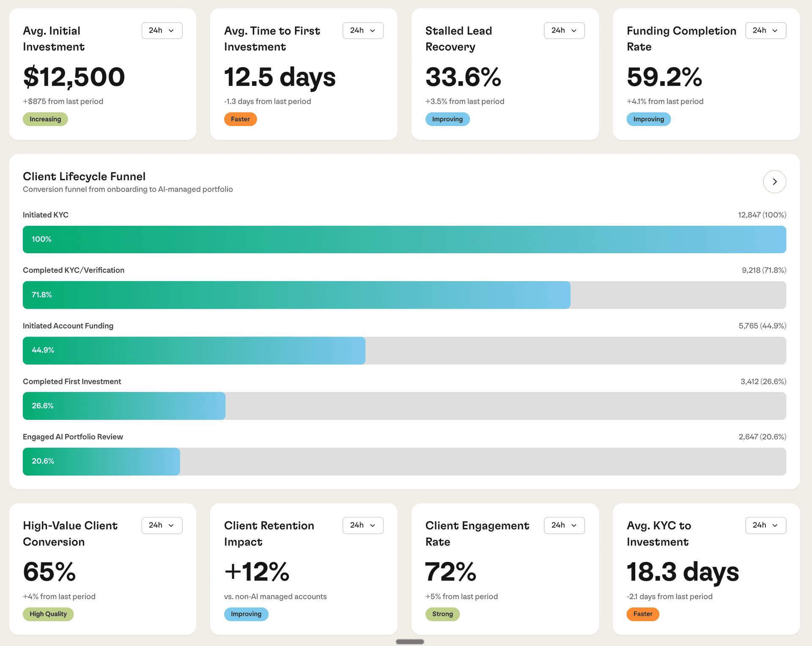Open the 24h dropdown on Avg. Initial Investment
812x646 pixels.
(x=162, y=30)
